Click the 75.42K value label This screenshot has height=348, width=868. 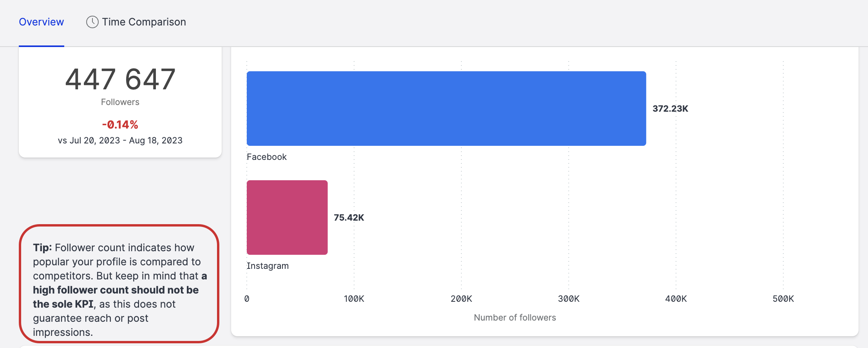coord(349,217)
